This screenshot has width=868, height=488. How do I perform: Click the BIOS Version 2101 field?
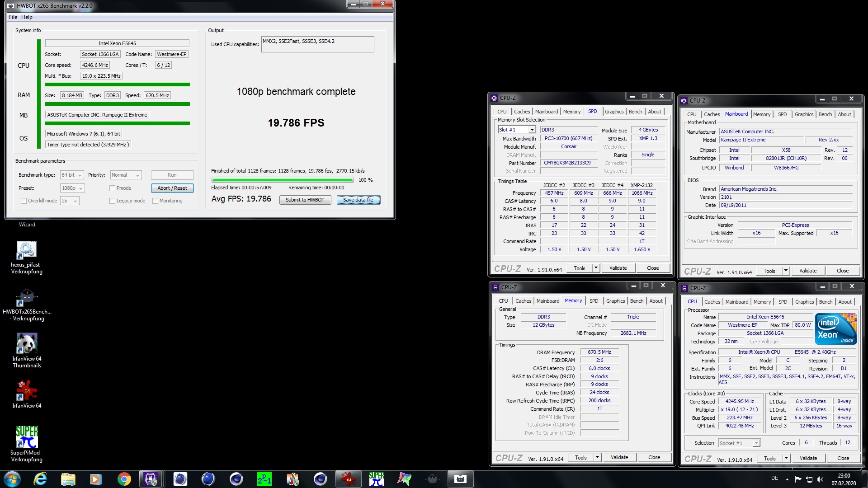pos(785,197)
